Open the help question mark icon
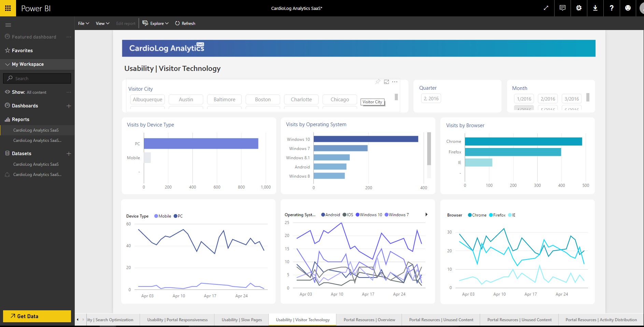Viewport: 644px width, 327px height. pyautogui.click(x=612, y=8)
